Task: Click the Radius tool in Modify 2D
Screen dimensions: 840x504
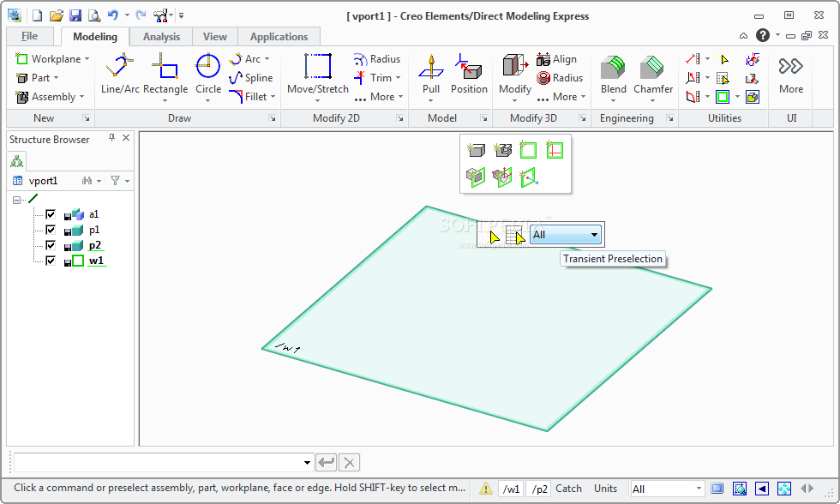Action: pos(377,59)
